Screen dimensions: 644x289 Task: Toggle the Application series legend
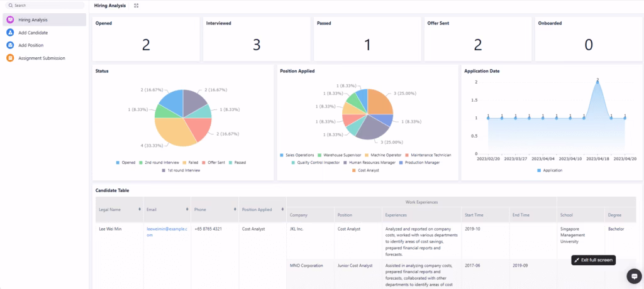click(x=551, y=170)
